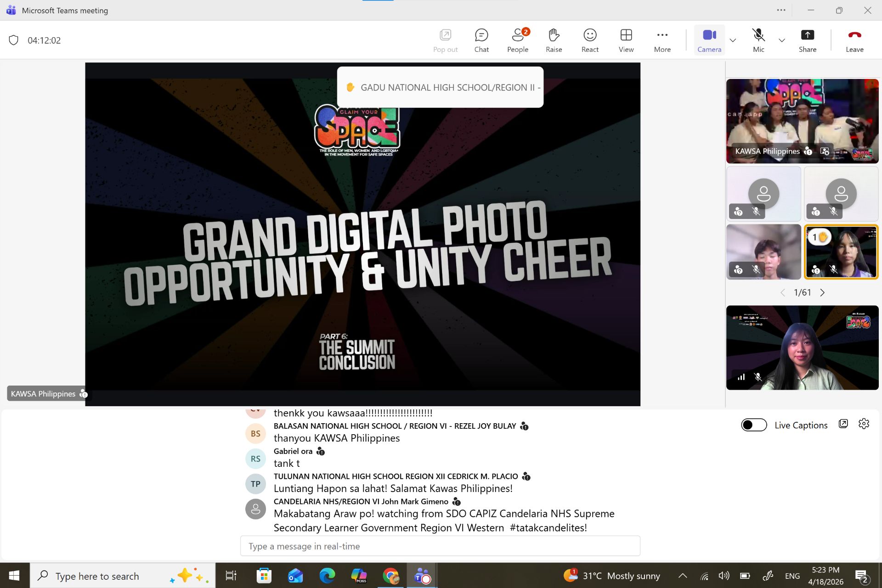Open Outlook from taskbar
The image size is (882, 588).
295,576
